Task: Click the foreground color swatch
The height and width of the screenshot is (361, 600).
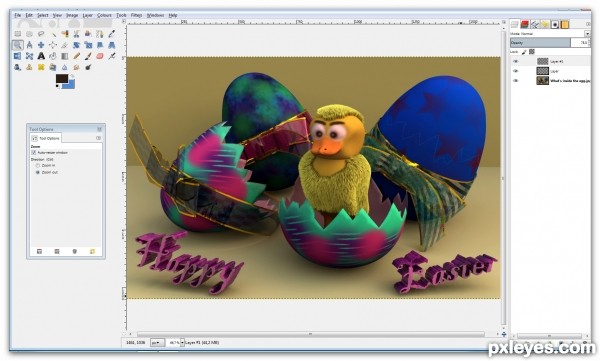Action: [61, 78]
